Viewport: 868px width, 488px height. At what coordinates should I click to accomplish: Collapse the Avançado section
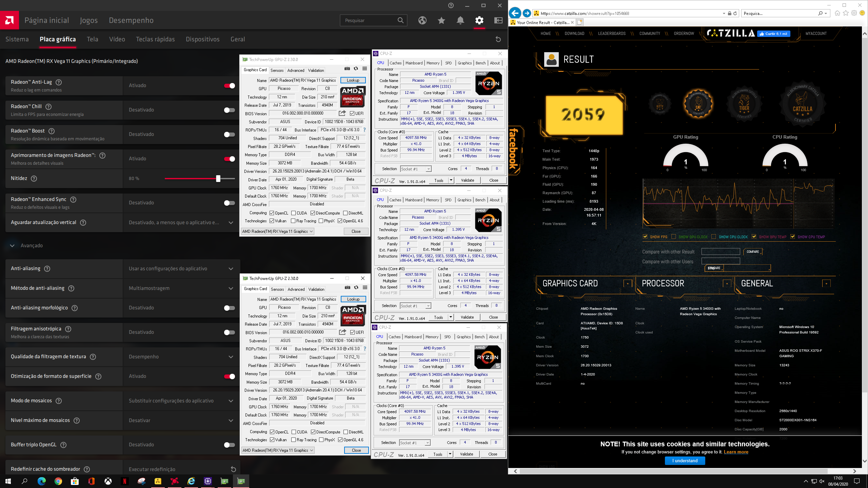click(x=12, y=246)
